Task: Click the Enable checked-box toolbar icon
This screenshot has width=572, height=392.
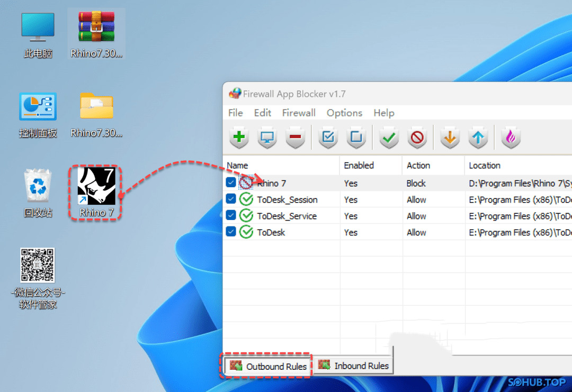Action: 328,138
